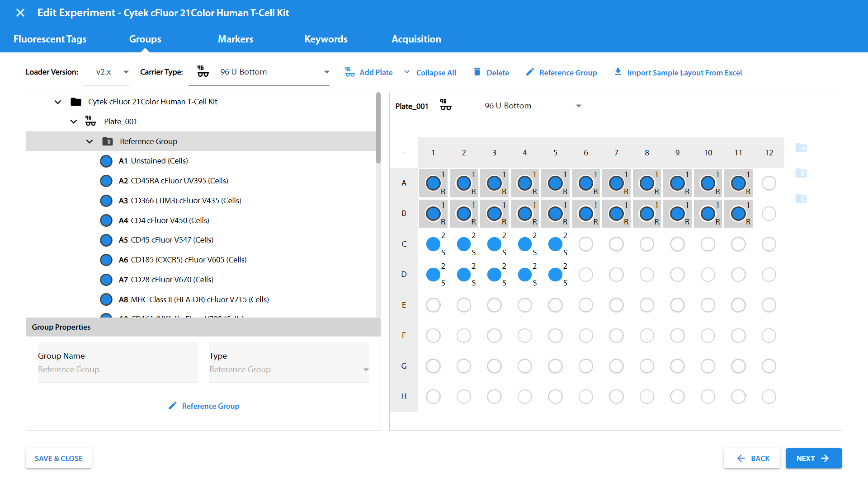Click the Plate_001 plate icon in tree
The width and height of the screenshot is (868, 486).
click(x=90, y=121)
